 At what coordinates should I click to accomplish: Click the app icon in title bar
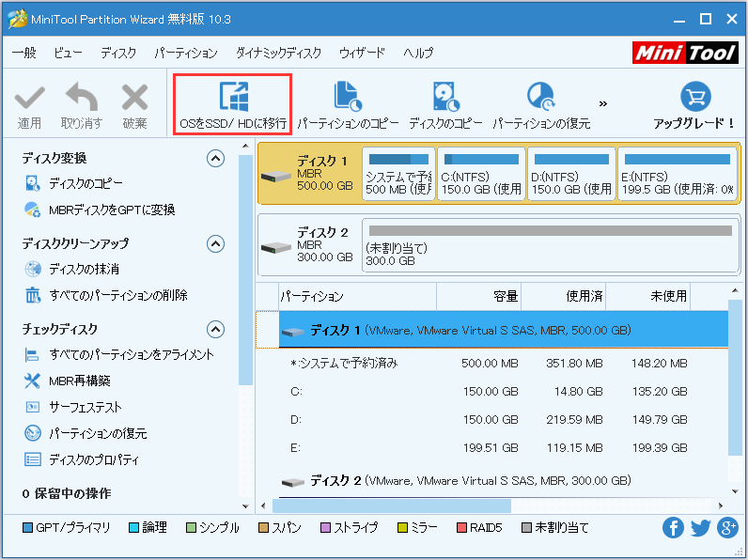pyautogui.click(x=17, y=19)
